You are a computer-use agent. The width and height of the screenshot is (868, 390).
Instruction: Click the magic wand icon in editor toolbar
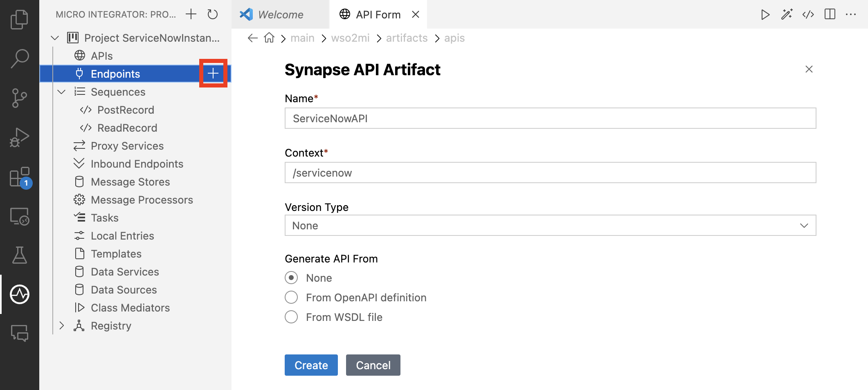(787, 15)
